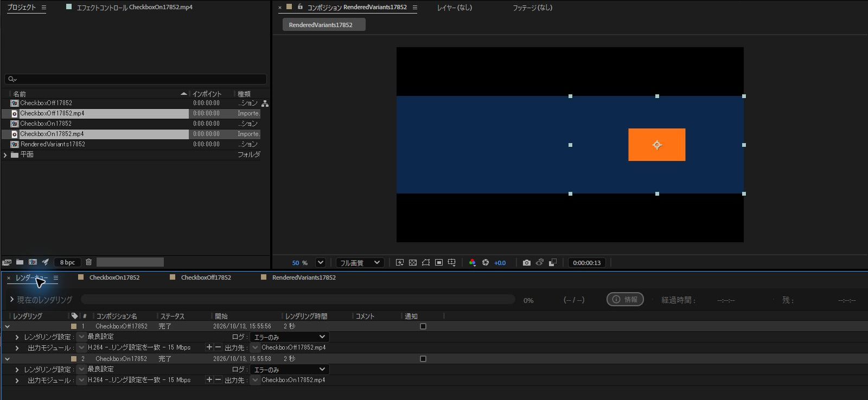Open the show channel RGB icon
Viewport: 868px width, 400px height.
click(473, 263)
